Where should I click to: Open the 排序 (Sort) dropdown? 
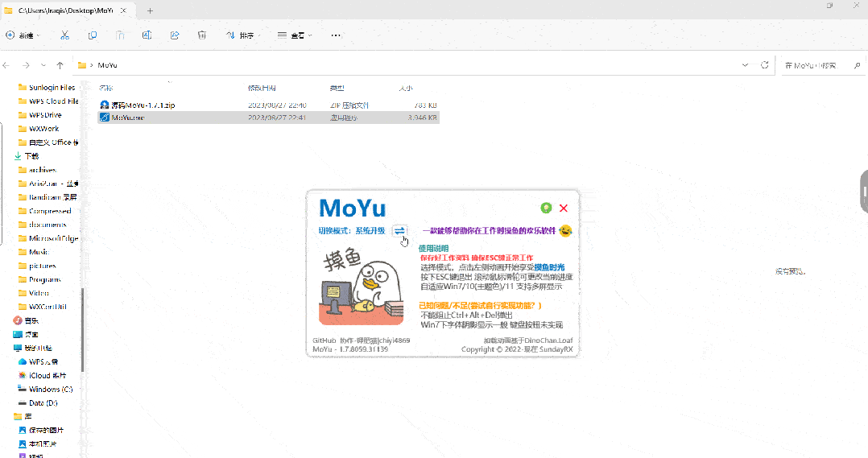pyautogui.click(x=243, y=35)
